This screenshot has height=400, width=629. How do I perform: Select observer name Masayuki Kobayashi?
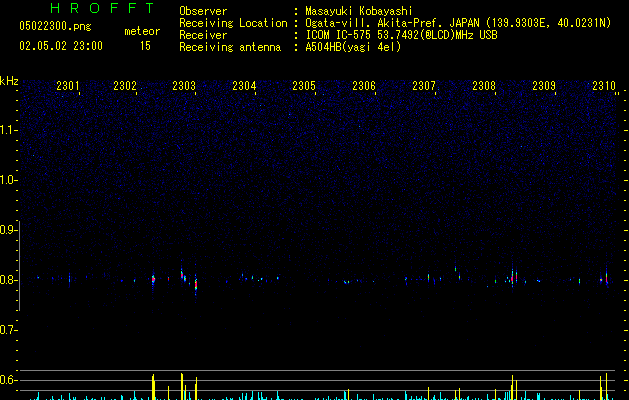coord(359,11)
